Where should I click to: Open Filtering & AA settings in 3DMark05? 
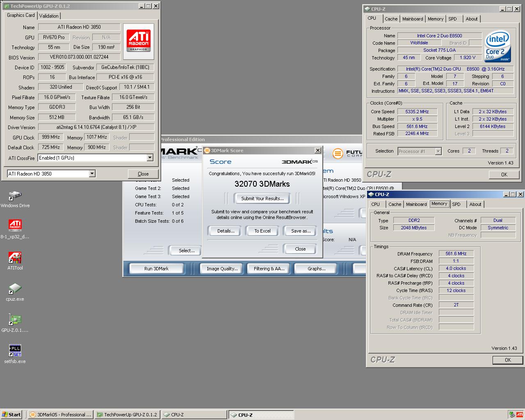click(269, 269)
